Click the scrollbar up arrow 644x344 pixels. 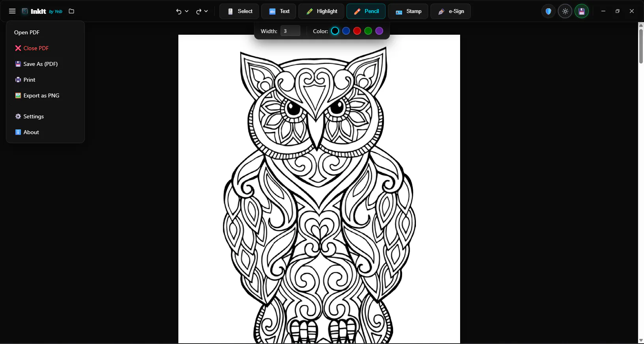[641, 25]
